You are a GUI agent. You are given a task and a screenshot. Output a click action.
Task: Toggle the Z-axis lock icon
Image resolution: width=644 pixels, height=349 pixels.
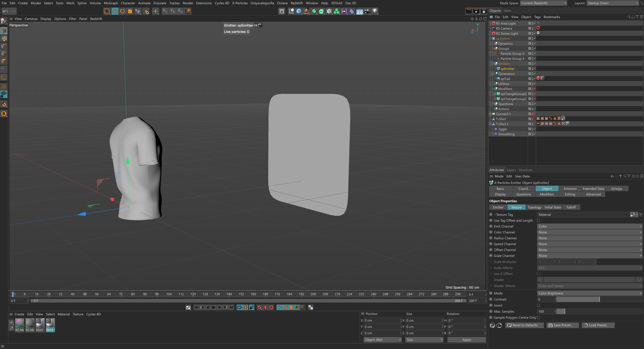click(x=180, y=11)
